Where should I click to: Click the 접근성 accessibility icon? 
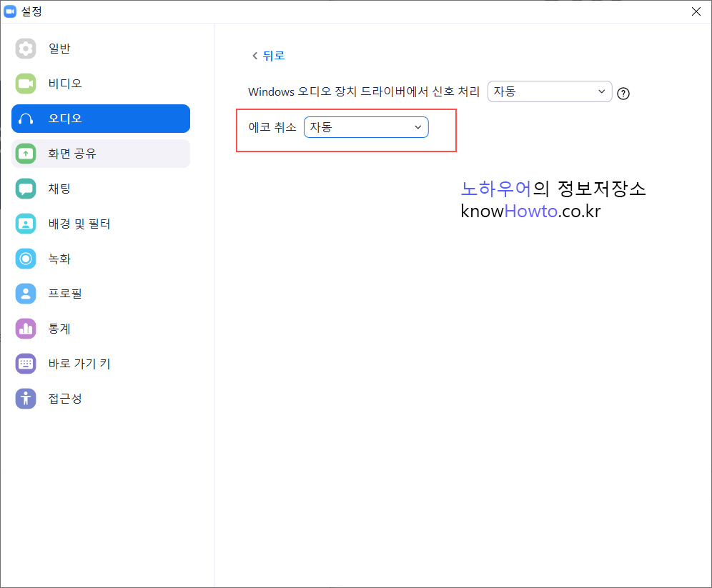pos(26,399)
